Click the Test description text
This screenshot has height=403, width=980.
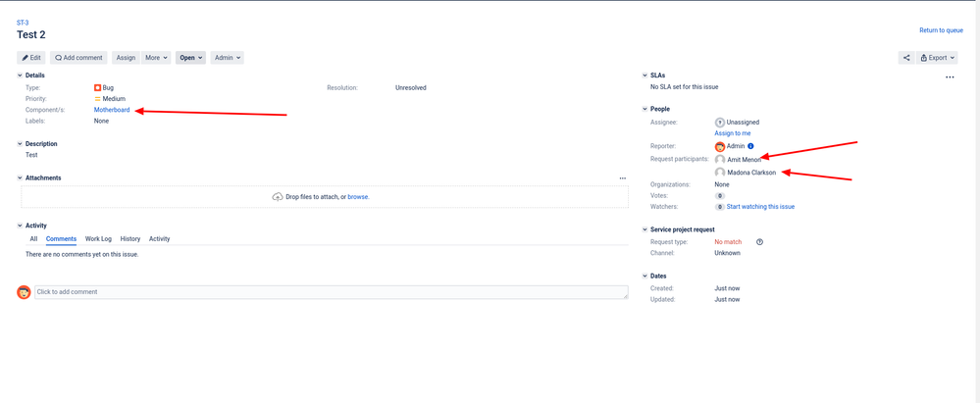[31, 155]
